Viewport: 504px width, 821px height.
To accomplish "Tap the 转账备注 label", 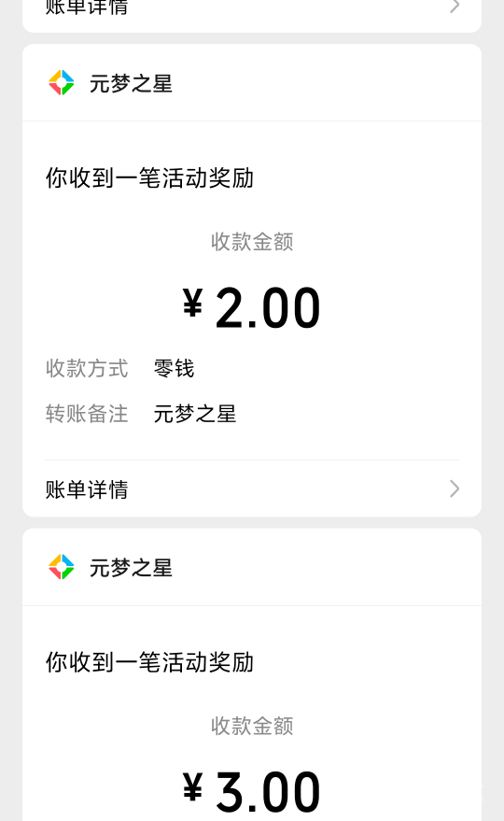I will (x=87, y=414).
